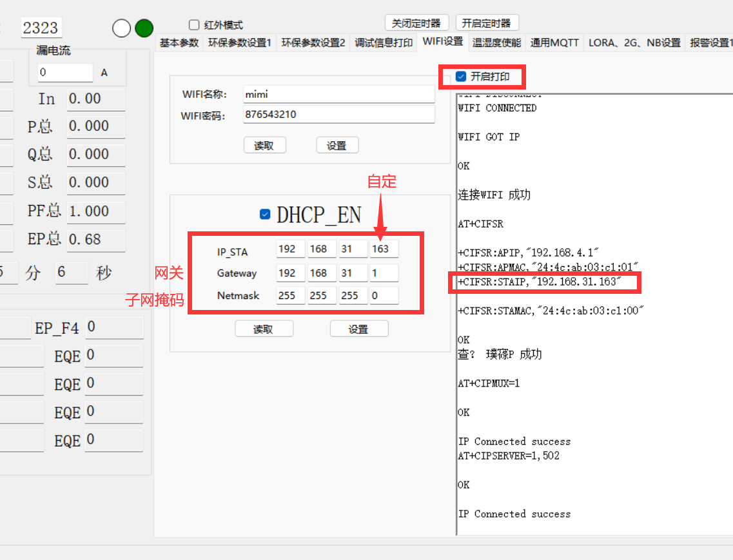Enable the 红外模式 checkbox
The image size is (733, 560).
(x=194, y=25)
